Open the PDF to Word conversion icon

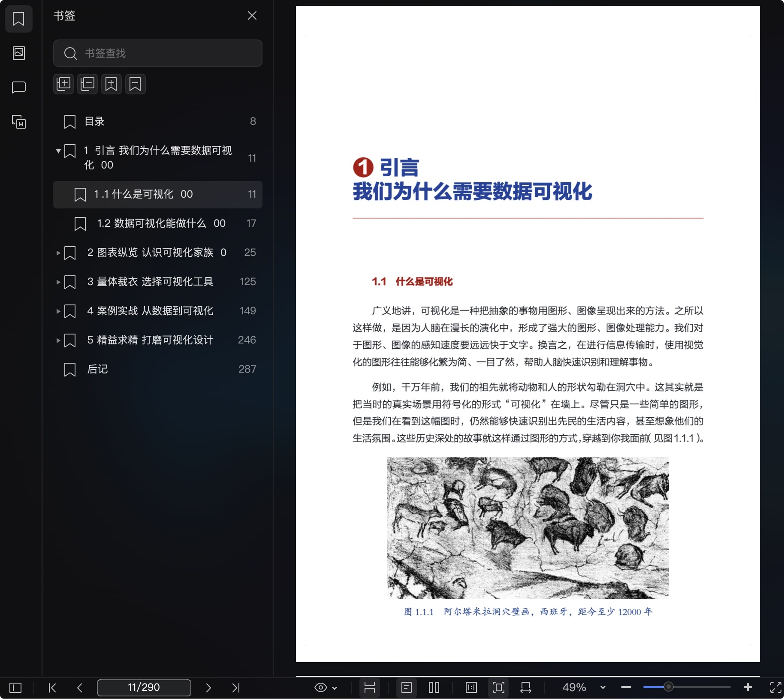pos(18,122)
